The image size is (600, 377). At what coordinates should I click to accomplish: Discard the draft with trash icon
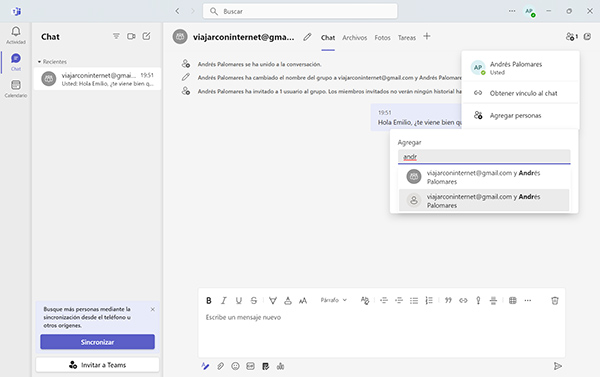[554, 300]
